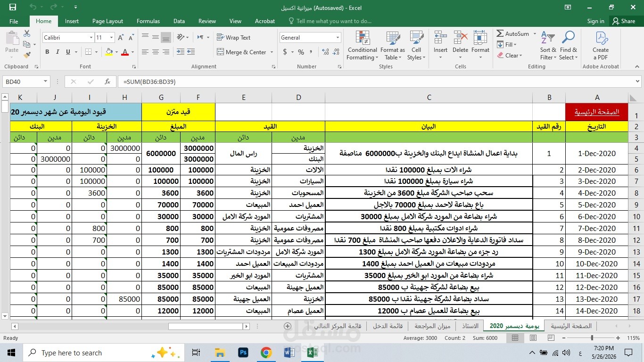This screenshot has height=362, width=644.
Task: Click the Tell me what you want search box
Action: pos(333,21)
